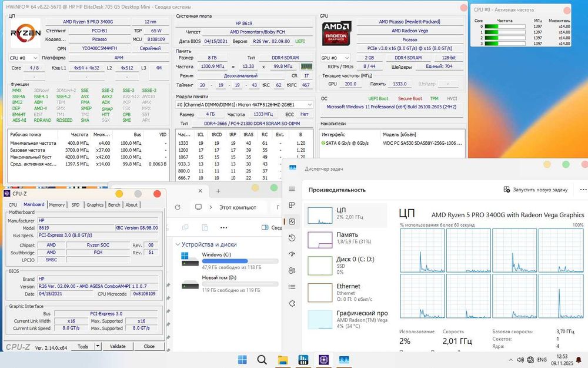This screenshot has height=368, width=588.
Task: Click the Ryzen logo in HWiNFO
Action: coord(25,33)
